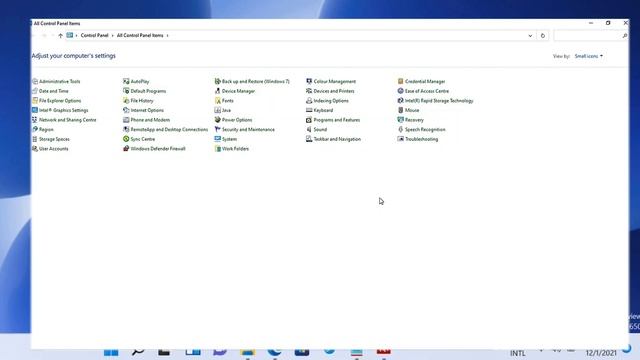Open the Fonts icon
The image size is (640, 360).
pyautogui.click(x=218, y=100)
